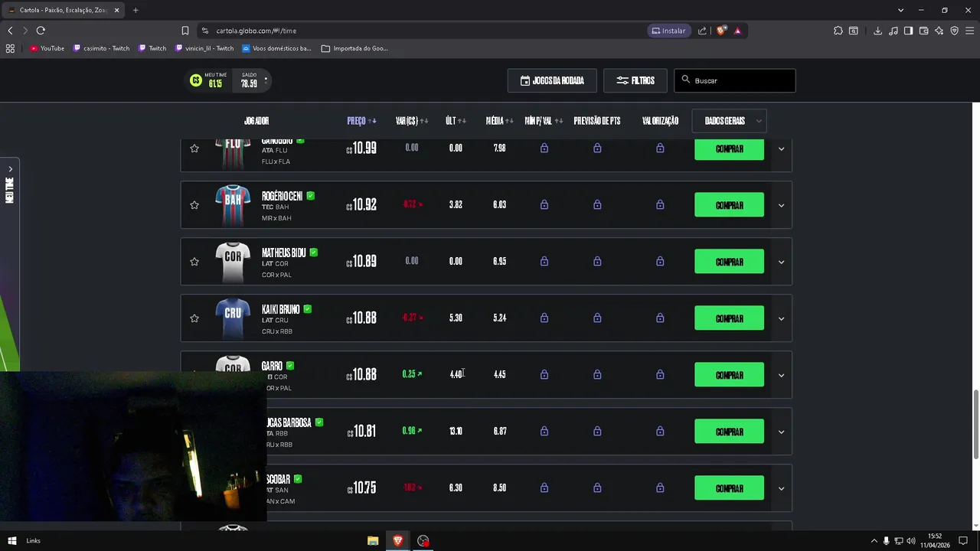Expand Lucas Barbosa's row details chevron
Image resolution: width=980 pixels, height=551 pixels.
(781, 432)
